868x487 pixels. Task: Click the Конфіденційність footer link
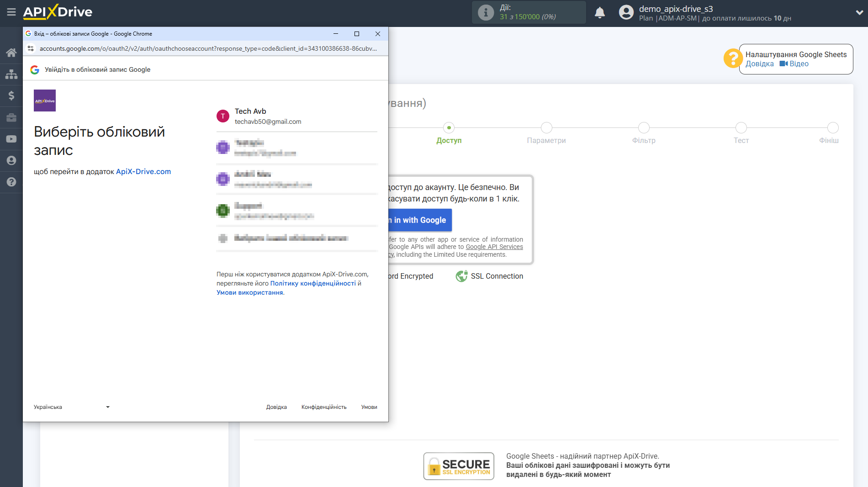(324, 407)
